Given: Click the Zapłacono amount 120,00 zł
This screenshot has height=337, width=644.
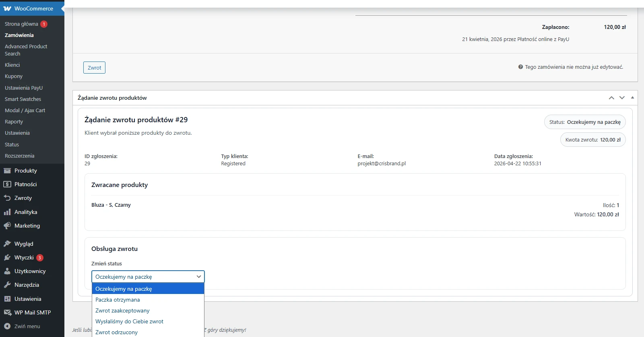Looking at the screenshot, I should (615, 27).
